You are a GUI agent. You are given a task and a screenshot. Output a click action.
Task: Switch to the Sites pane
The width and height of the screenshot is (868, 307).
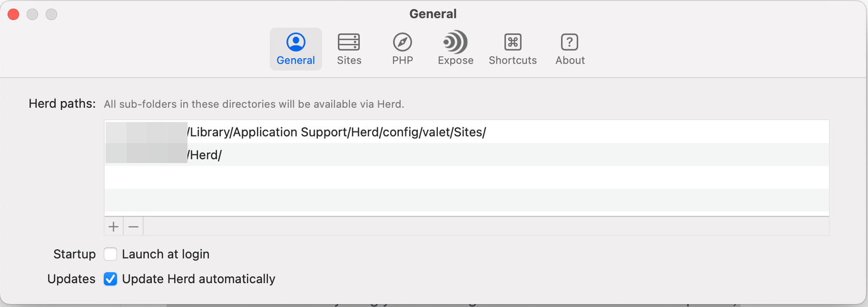[x=349, y=49]
